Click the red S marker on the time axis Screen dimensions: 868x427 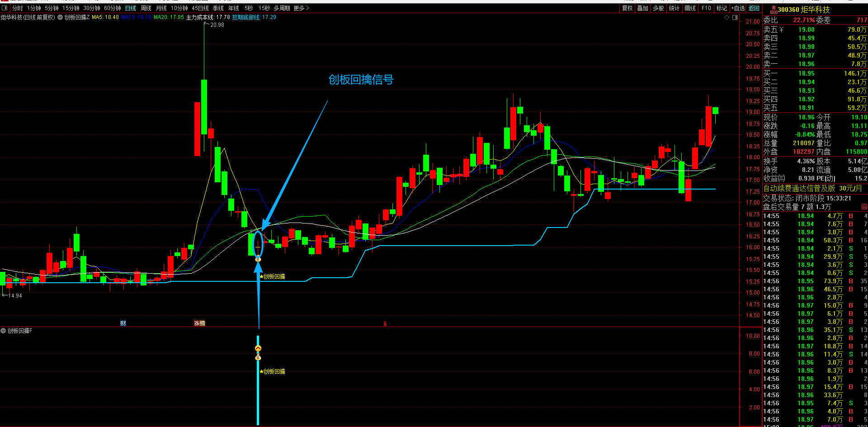click(385, 324)
